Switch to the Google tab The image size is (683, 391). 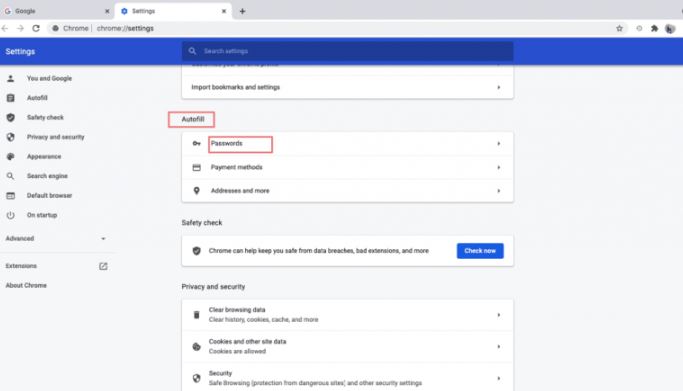click(x=57, y=11)
